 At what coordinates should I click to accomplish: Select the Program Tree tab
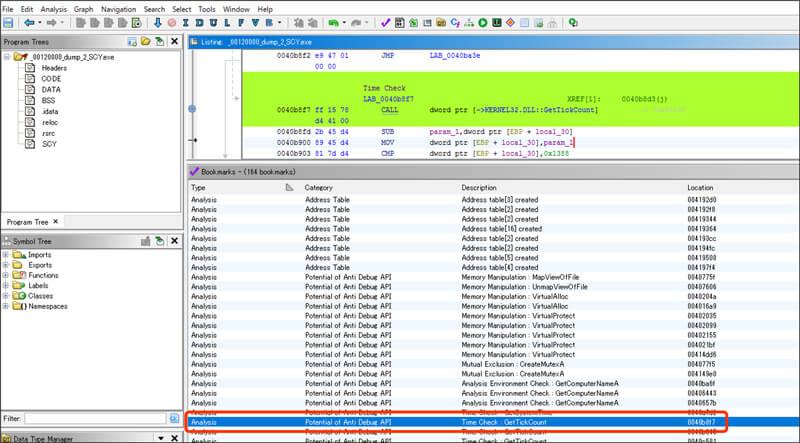coord(32,222)
